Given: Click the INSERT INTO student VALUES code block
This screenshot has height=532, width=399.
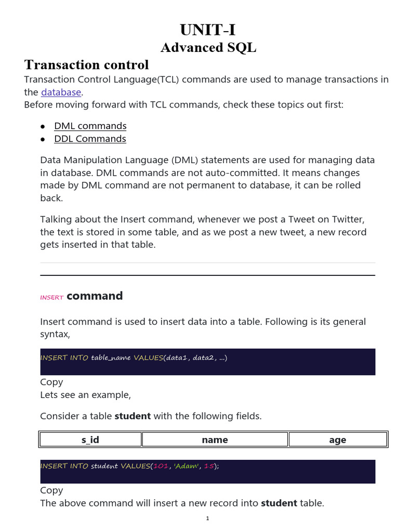Looking at the screenshot, I should (208, 472).
